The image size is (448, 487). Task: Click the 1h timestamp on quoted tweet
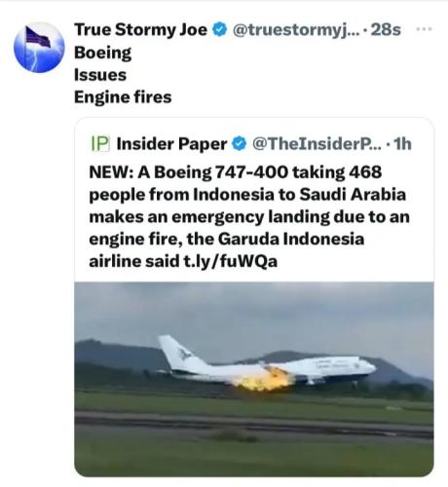402,144
